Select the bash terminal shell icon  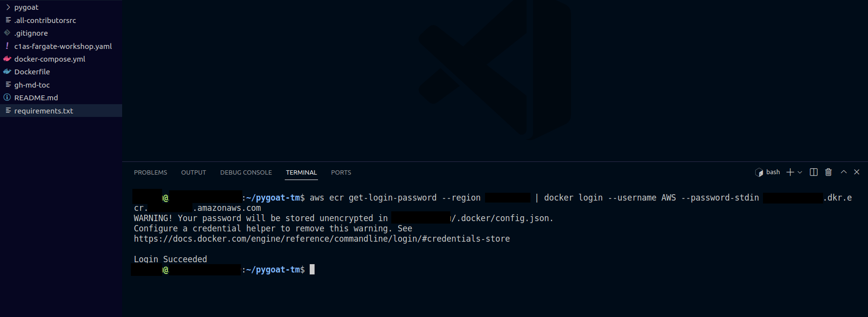759,172
